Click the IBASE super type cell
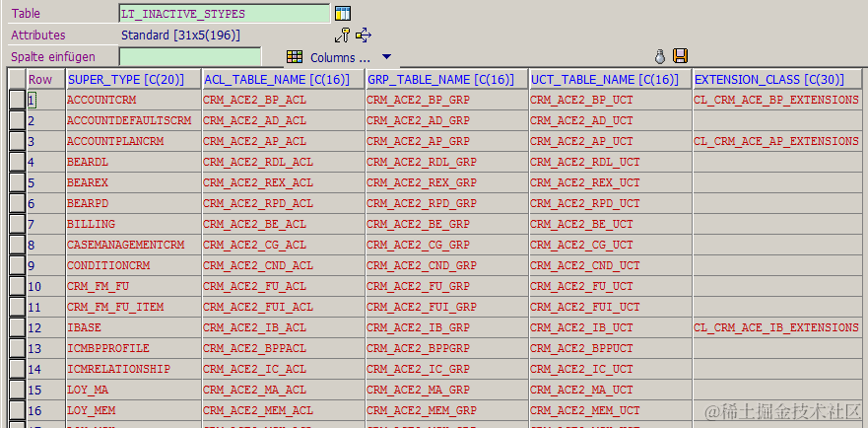The width and height of the screenshot is (868, 428). click(133, 327)
